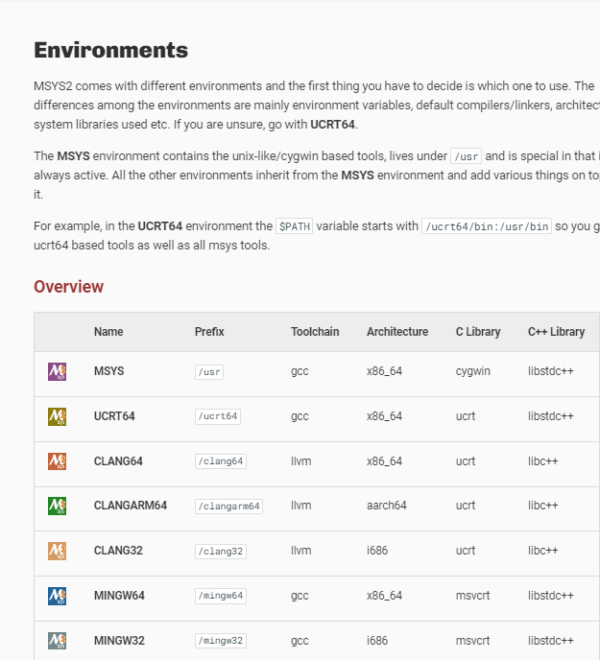Click the Name column header
The image size is (600, 660).
108,332
